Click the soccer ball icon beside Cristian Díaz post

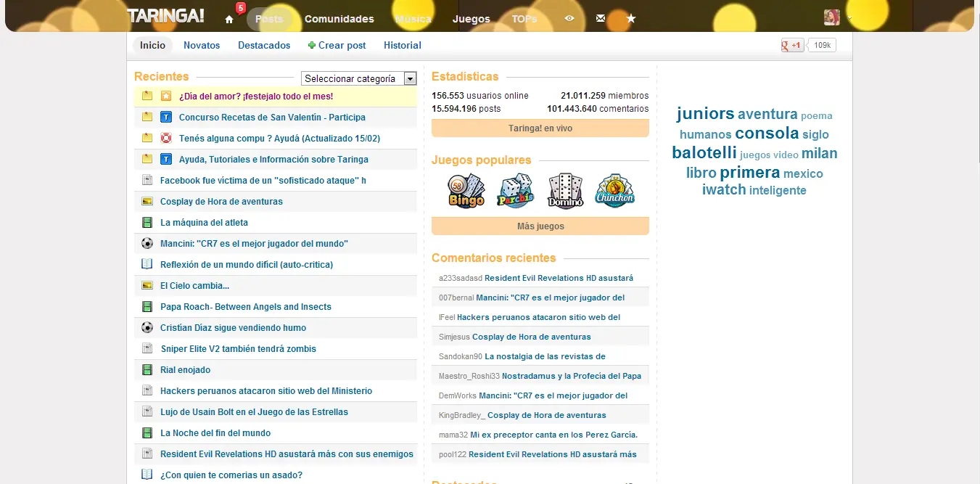tap(147, 327)
